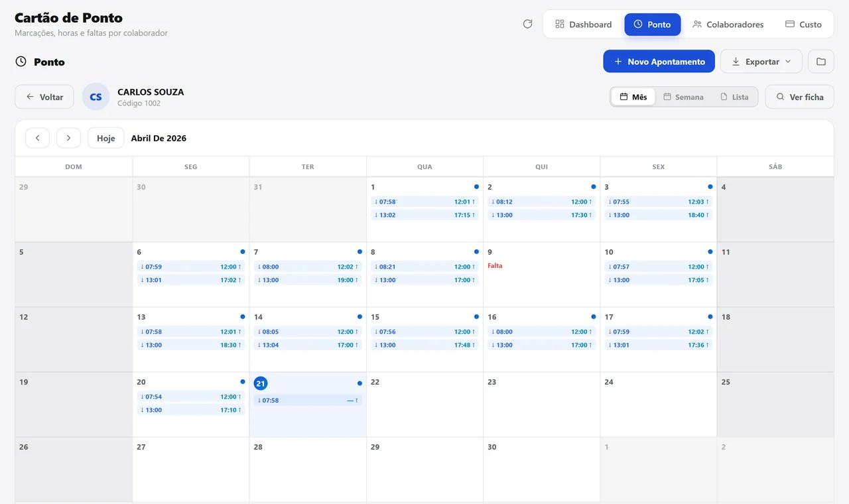This screenshot has width=849, height=504.
Task: Click the refresh icon next to Dashboard
Action: (x=527, y=24)
